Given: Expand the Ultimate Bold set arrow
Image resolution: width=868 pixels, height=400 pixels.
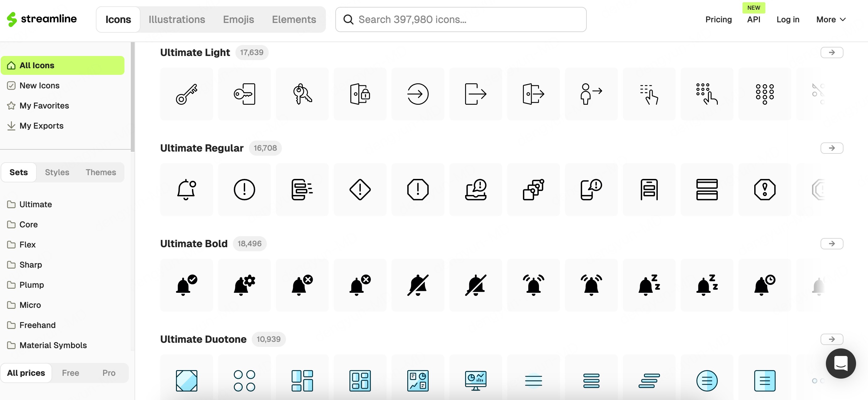Looking at the screenshot, I should coord(832,243).
